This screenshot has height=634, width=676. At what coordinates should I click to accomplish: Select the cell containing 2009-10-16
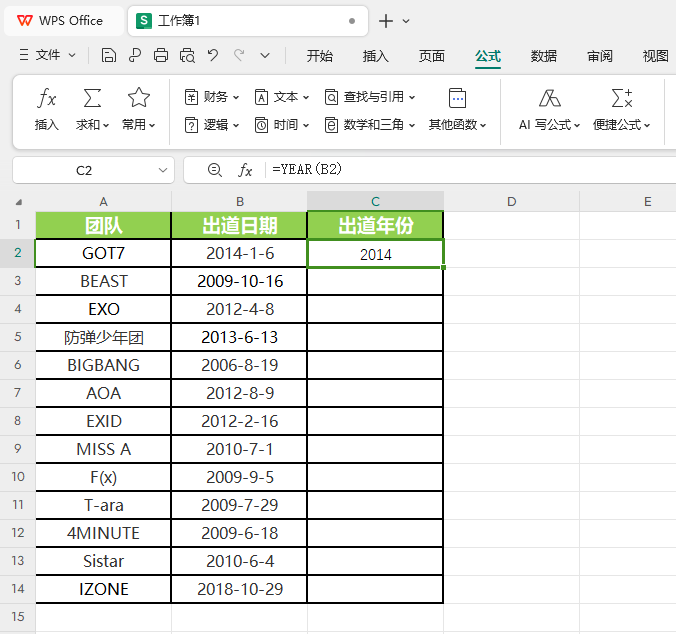click(x=239, y=281)
